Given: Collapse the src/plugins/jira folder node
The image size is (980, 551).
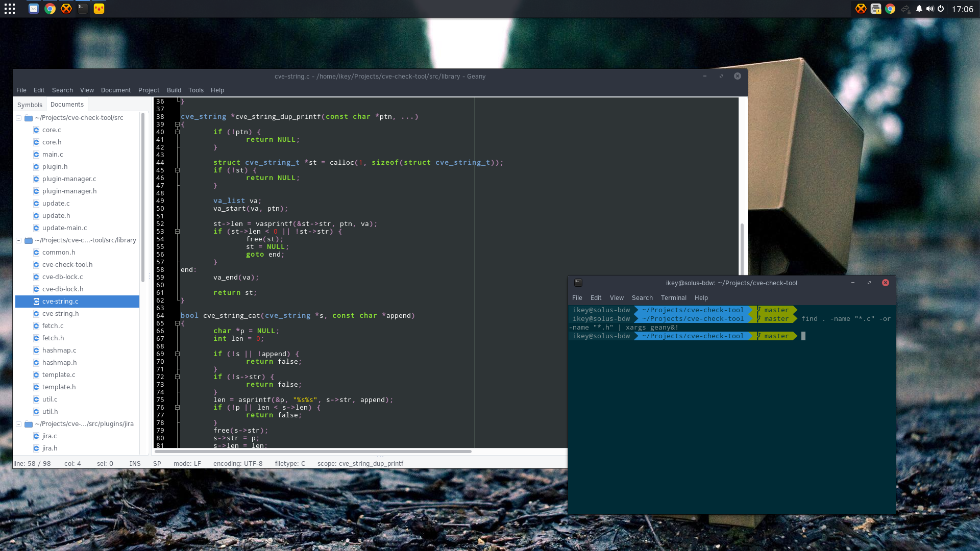Looking at the screenshot, I should [18, 424].
